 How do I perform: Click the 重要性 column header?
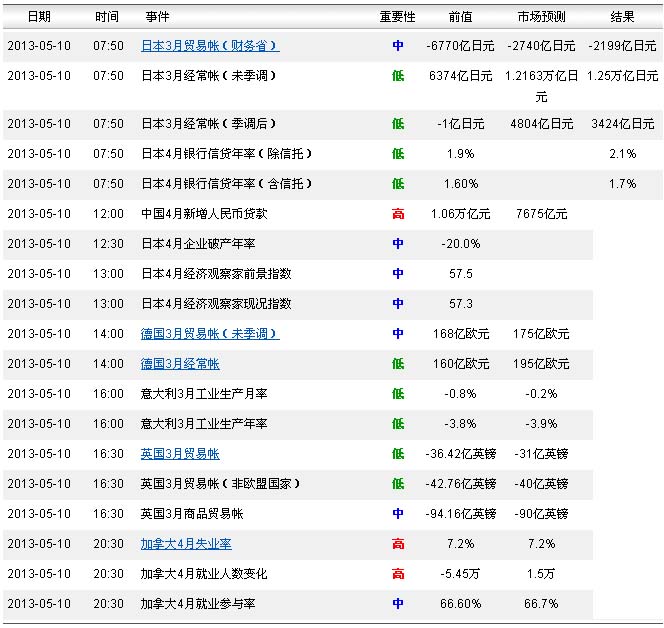(397, 17)
